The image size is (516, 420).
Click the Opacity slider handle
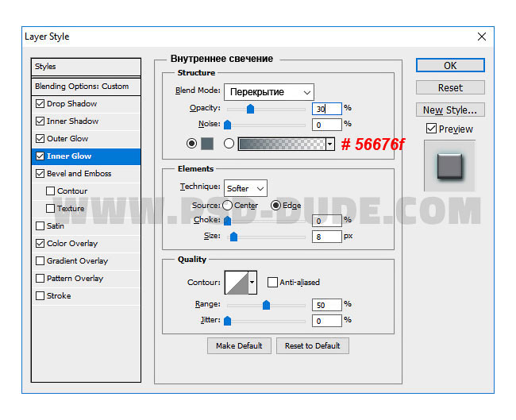[250, 109]
